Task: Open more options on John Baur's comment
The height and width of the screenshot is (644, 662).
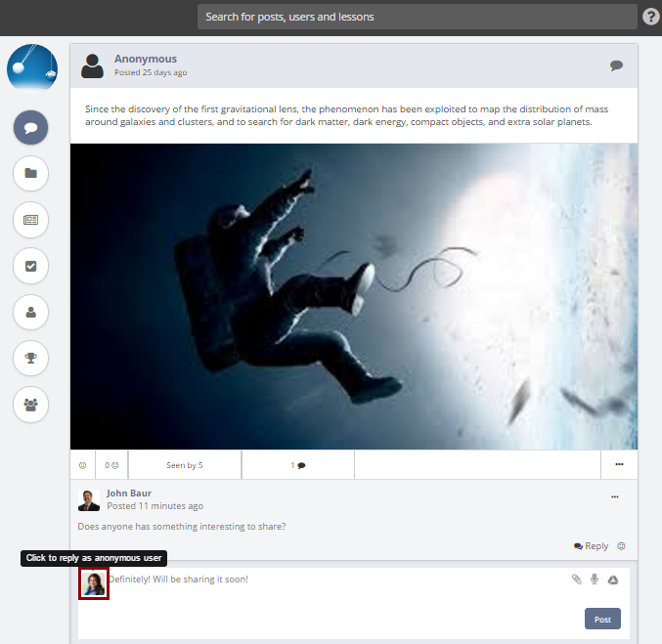Action: (x=615, y=496)
